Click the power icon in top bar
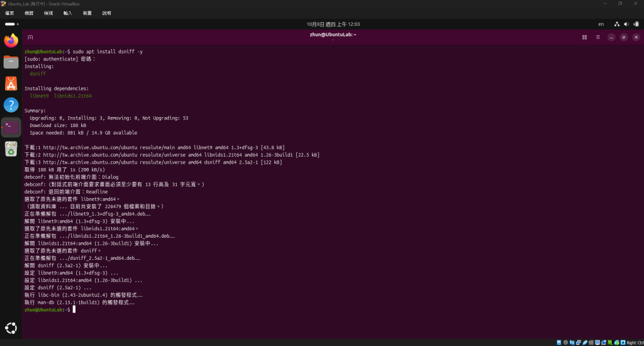 [x=636, y=25]
